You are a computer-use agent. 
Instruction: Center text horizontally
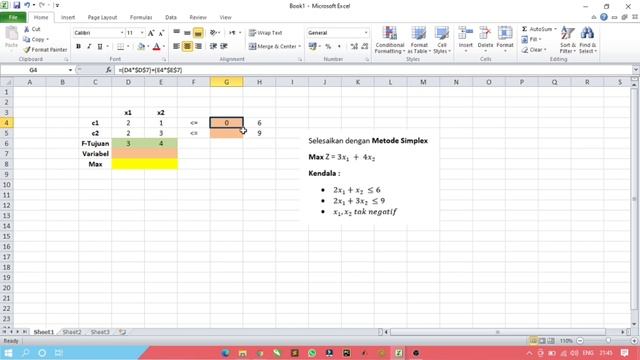click(x=187, y=47)
